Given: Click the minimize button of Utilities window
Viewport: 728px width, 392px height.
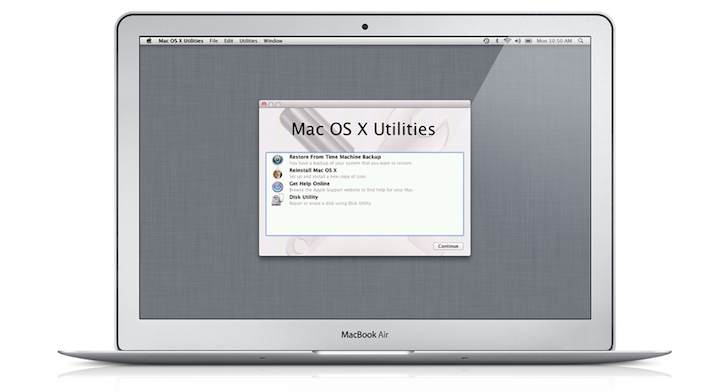Looking at the screenshot, I should click(x=271, y=104).
